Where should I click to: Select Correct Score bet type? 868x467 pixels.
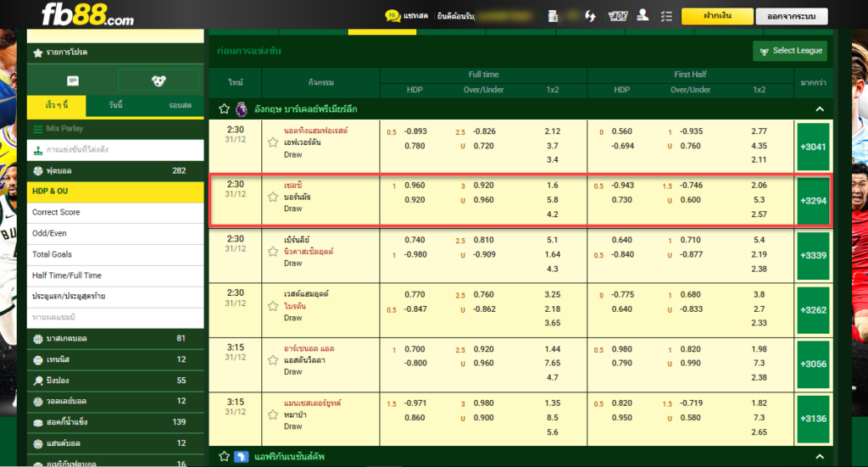[x=115, y=213]
